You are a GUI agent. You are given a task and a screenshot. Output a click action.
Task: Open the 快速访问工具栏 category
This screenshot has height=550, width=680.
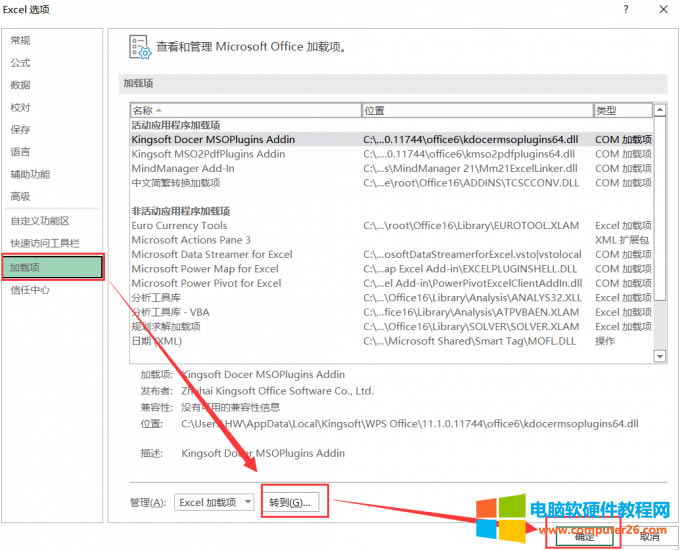44,243
